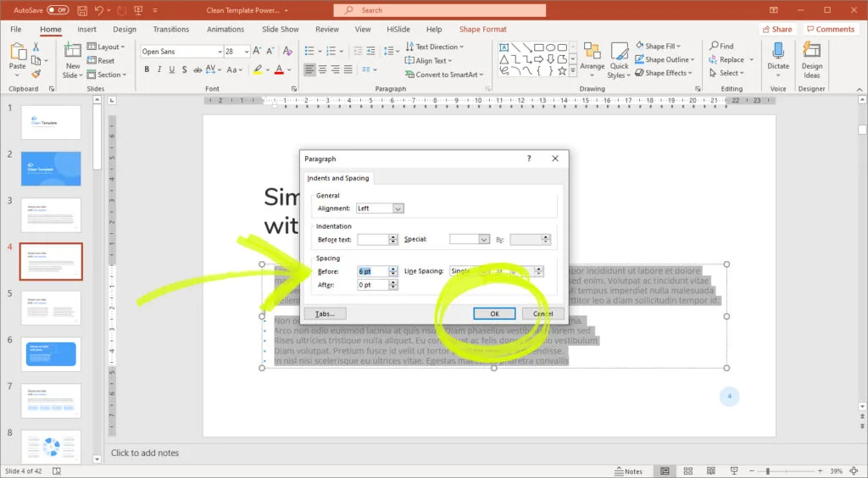
Task: Switch to Reading view icon
Action: [711, 471]
